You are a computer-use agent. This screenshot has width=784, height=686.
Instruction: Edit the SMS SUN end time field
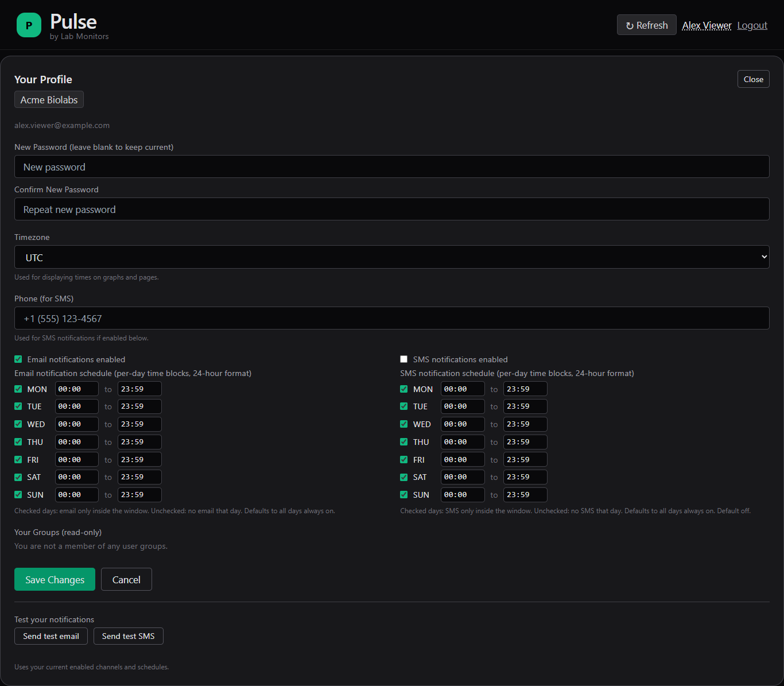525,495
